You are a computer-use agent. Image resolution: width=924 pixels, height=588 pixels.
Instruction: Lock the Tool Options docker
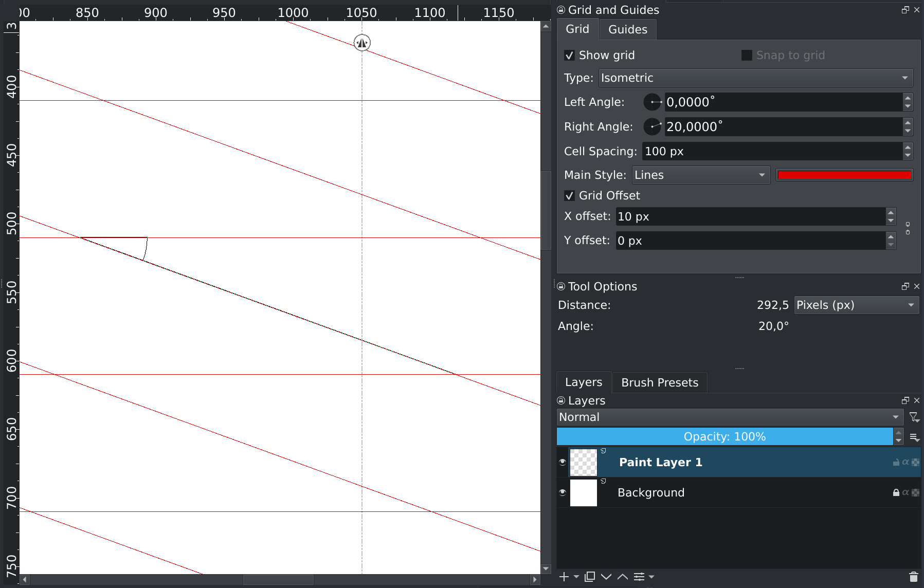561,286
